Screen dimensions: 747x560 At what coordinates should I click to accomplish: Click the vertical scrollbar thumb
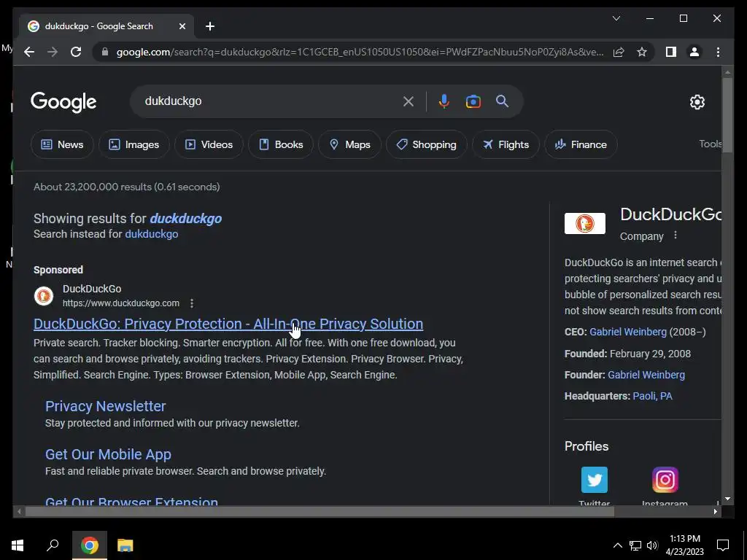point(727,114)
